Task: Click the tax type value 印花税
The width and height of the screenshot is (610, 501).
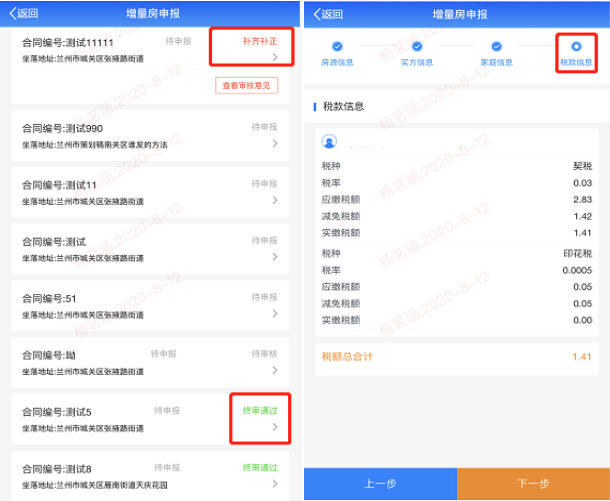Action: pos(578,254)
